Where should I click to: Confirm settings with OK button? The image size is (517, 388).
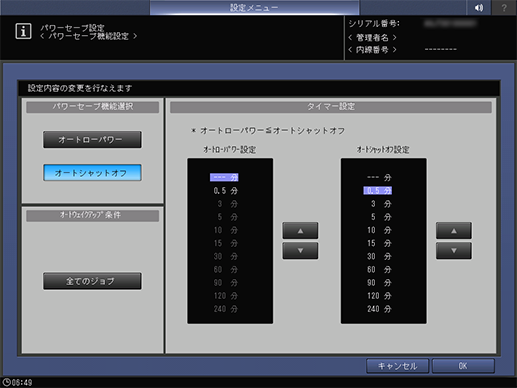[463, 366]
